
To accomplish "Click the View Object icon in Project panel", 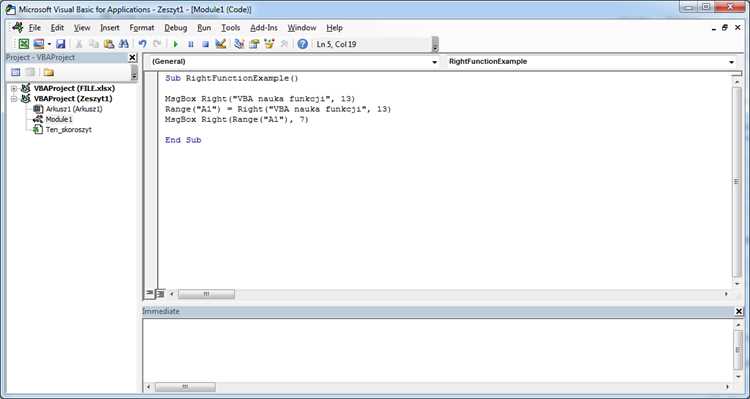I will pyautogui.click(x=30, y=72).
